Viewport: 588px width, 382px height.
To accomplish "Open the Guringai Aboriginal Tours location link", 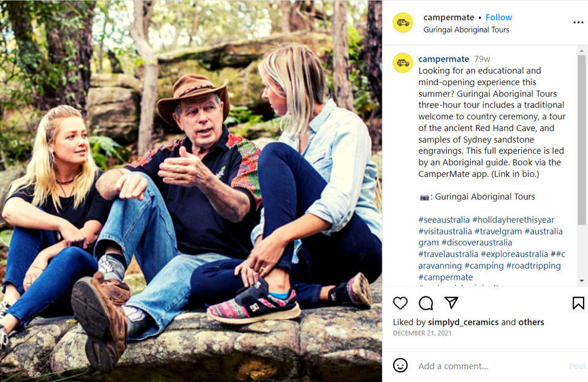I will [466, 29].
